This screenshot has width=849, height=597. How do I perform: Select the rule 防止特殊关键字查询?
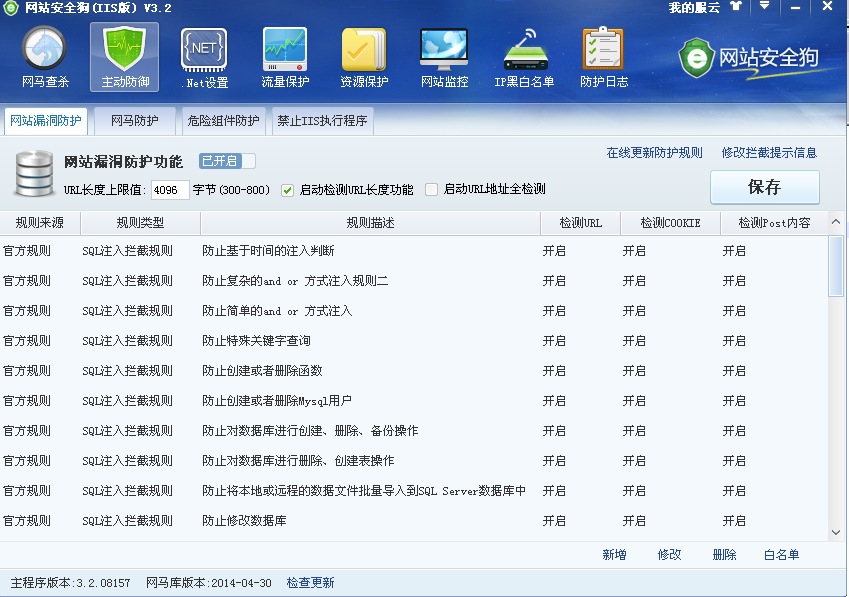click(x=414, y=341)
